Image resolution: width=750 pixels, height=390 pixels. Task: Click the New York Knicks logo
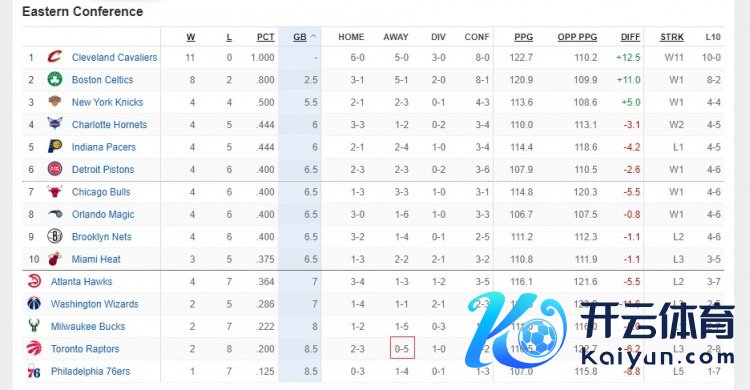[55, 101]
